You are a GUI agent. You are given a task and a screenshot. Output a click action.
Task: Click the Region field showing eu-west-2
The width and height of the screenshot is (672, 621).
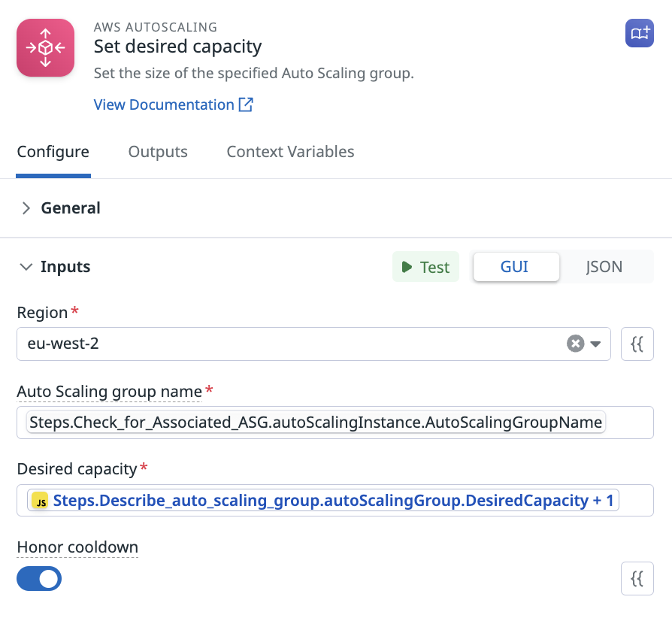pos(313,344)
